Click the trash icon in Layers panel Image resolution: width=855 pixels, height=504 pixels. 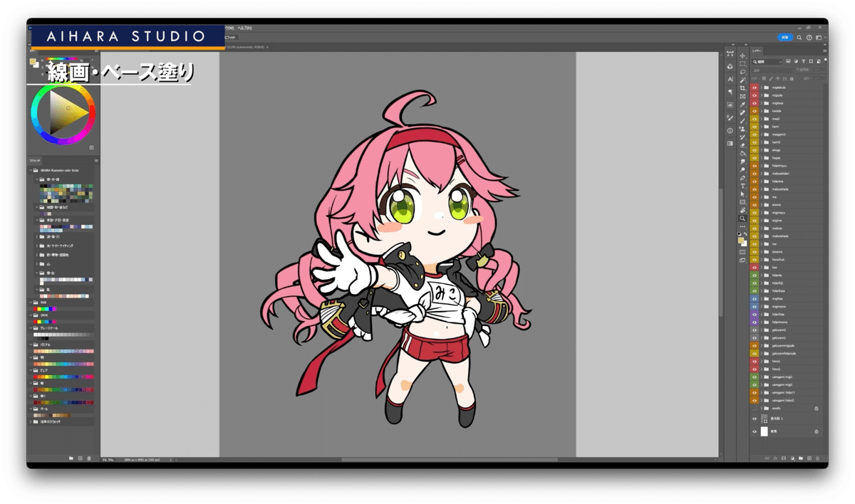coord(818,458)
